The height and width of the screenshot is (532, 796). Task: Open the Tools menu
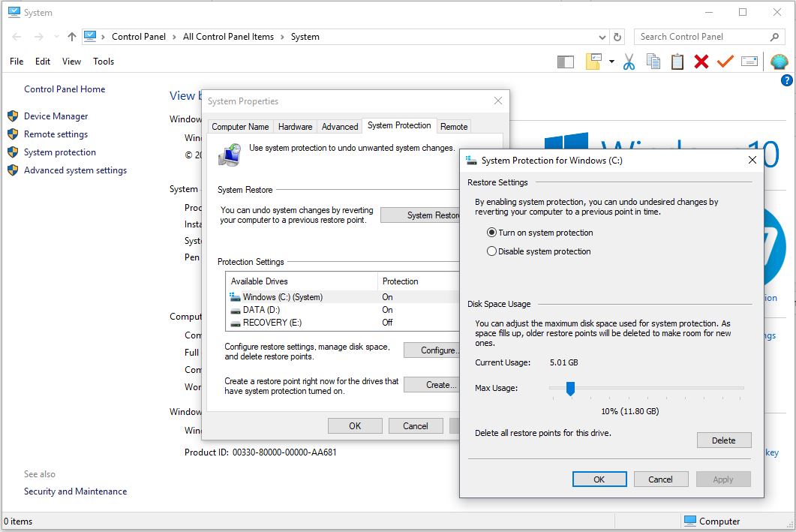tap(103, 62)
